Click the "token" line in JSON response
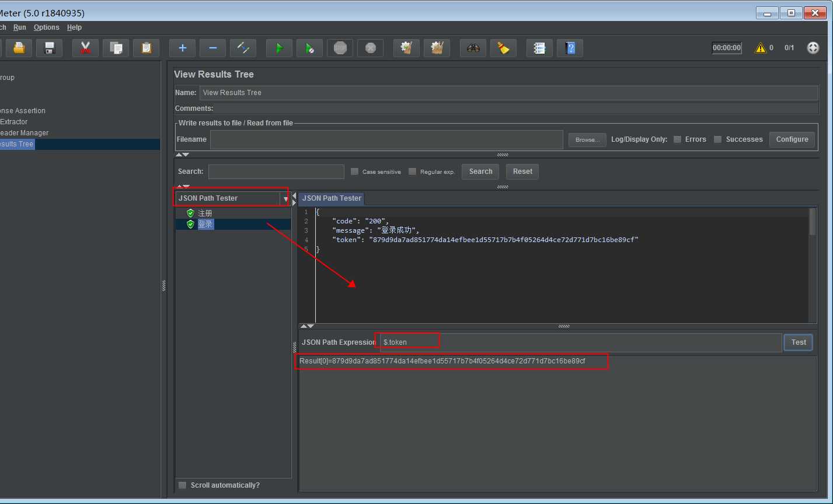The width and height of the screenshot is (833, 504). tap(485, 240)
